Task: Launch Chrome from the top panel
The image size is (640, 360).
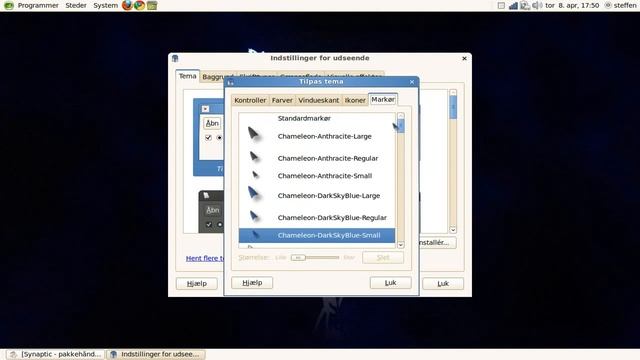Action: pyautogui.click(x=140, y=5)
